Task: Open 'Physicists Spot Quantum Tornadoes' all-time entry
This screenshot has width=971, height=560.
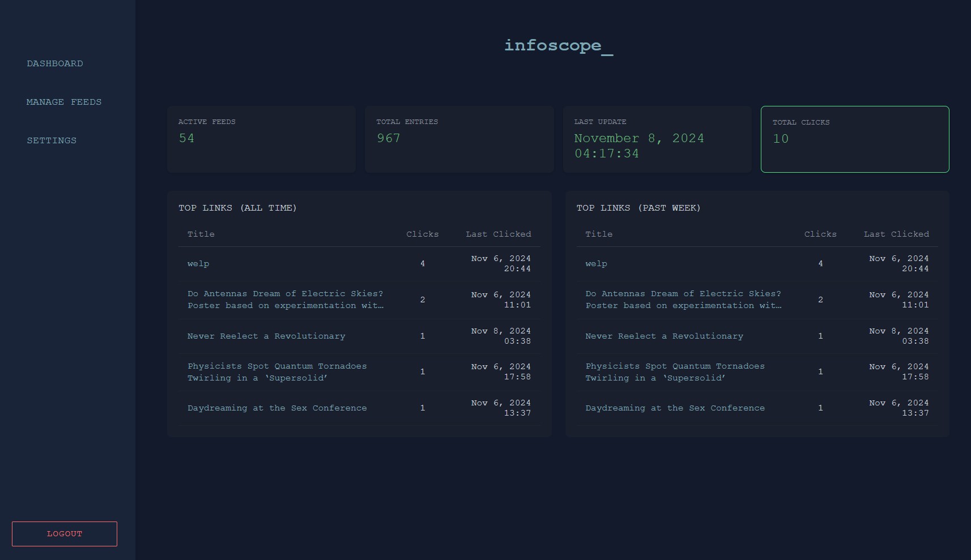Action: [x=277, y=372]
